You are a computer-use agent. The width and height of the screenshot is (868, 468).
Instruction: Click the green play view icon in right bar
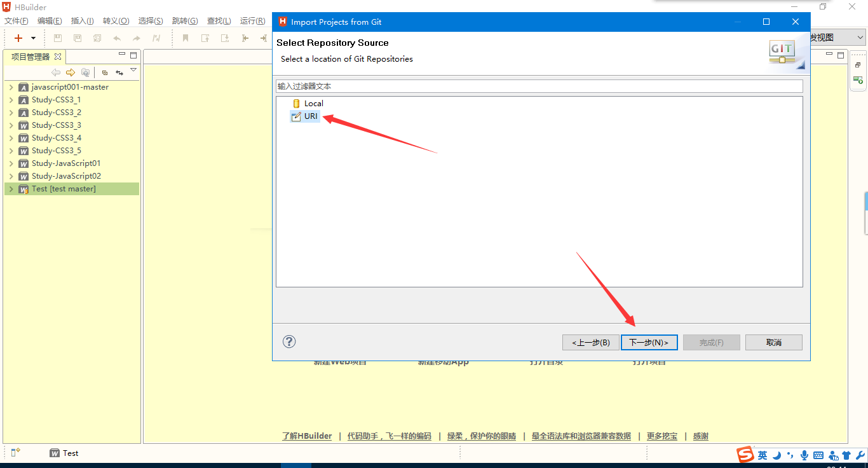(858, 80)
